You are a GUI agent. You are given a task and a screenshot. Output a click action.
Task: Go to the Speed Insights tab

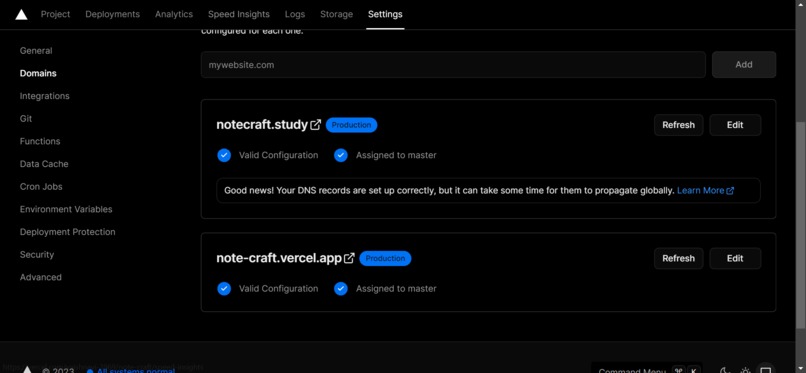[x=239, y=14]
